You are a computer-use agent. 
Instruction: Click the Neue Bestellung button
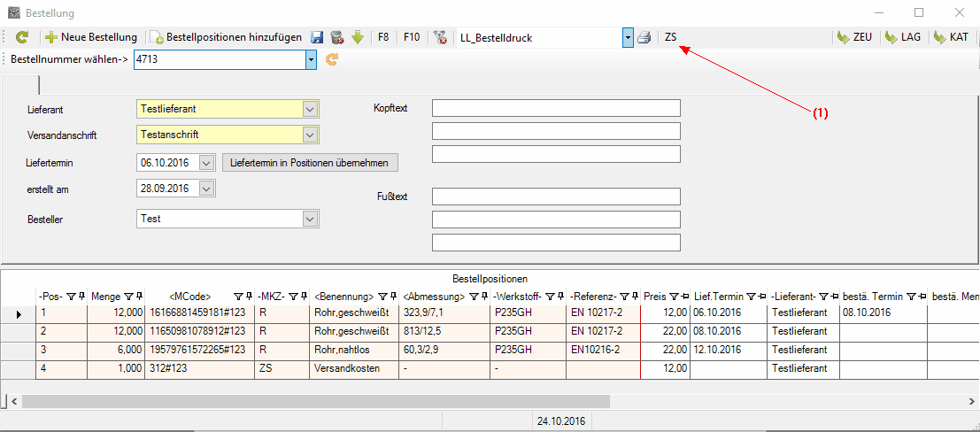91,37
